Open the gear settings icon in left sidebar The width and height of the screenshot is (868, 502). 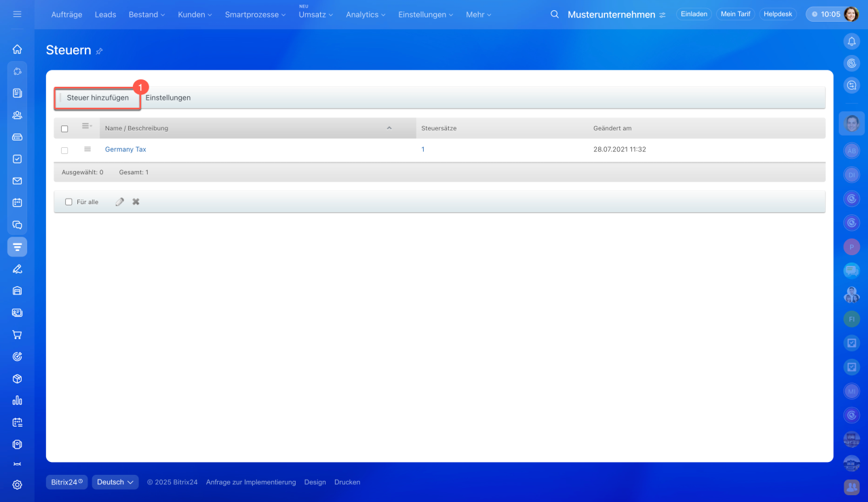click(17, 485)
